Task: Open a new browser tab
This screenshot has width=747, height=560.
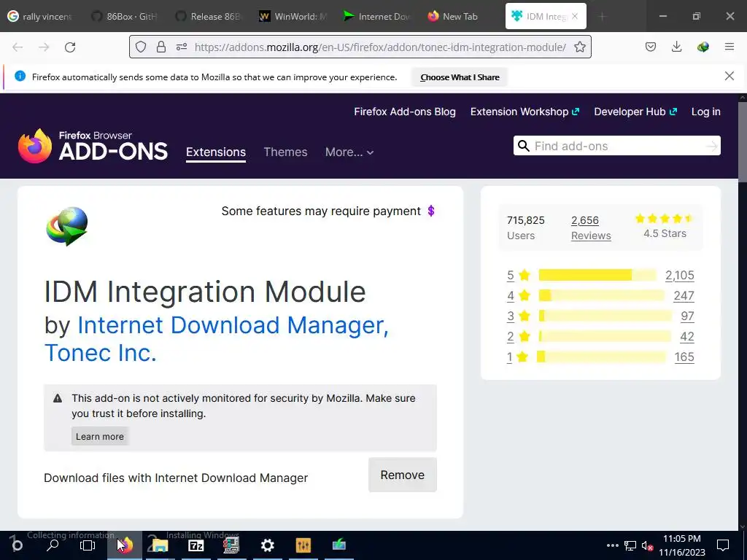Action: (602, 17)
